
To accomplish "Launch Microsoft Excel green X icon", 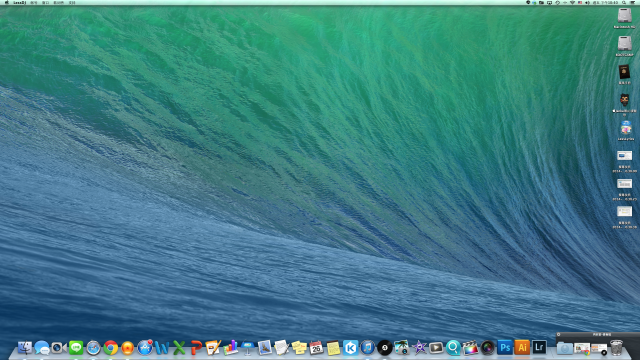I will (179, 347).
